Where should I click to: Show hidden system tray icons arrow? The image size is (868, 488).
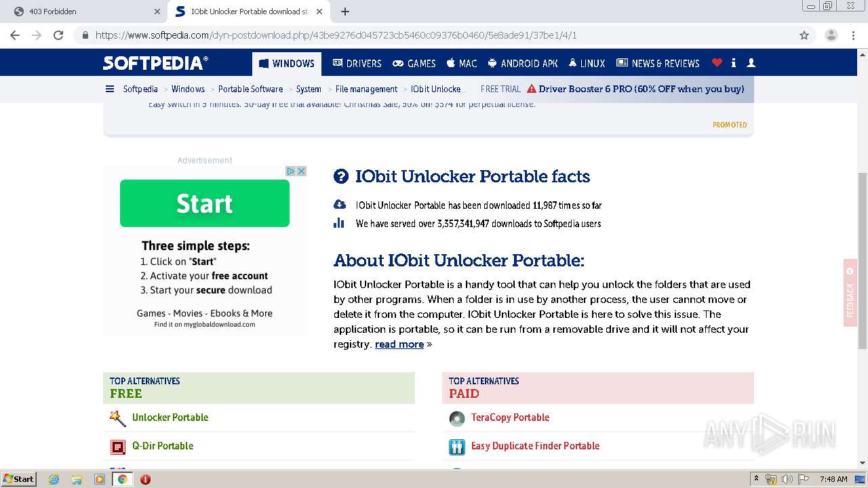[x=756, y=479]
